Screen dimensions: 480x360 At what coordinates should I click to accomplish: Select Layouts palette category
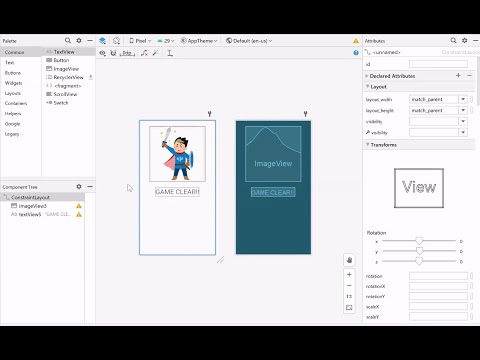13,93
